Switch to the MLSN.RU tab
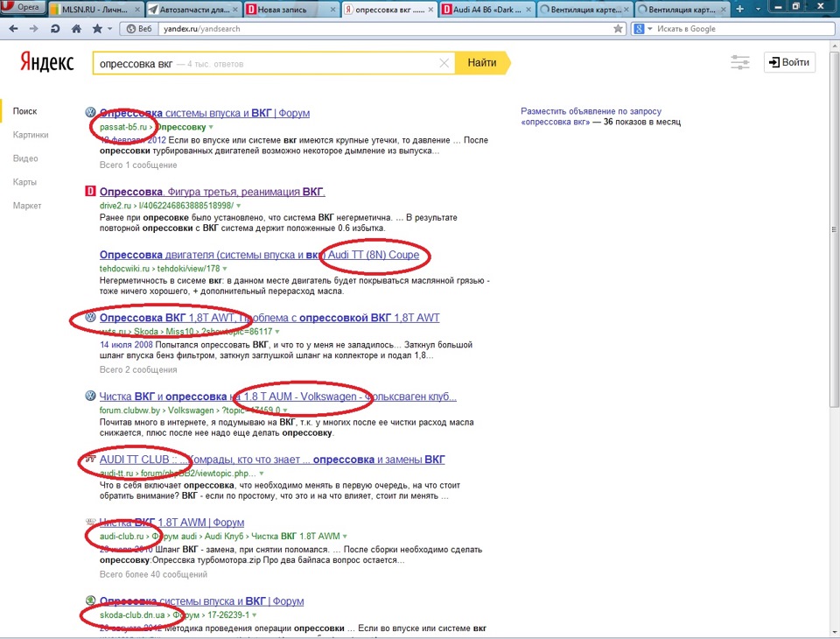This screenshot has height=639, width=840. click(94, 10)
